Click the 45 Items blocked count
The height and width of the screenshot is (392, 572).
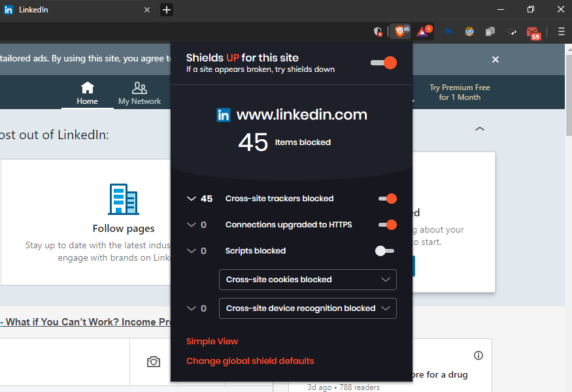(284, 142)
